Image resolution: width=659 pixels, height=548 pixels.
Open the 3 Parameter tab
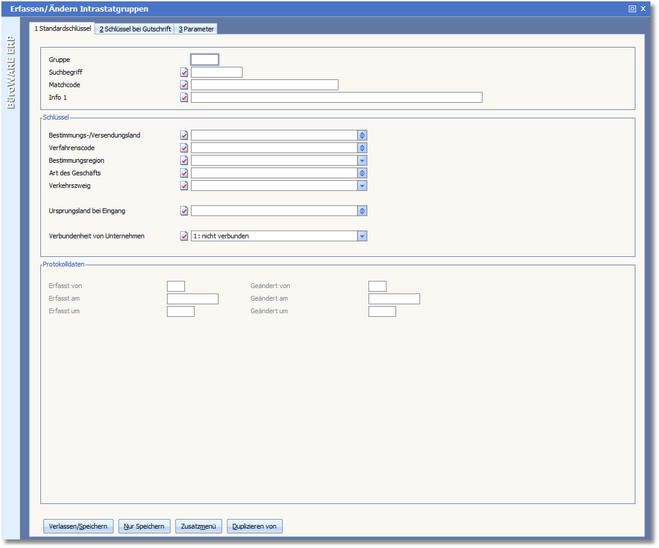click(196, 29)
